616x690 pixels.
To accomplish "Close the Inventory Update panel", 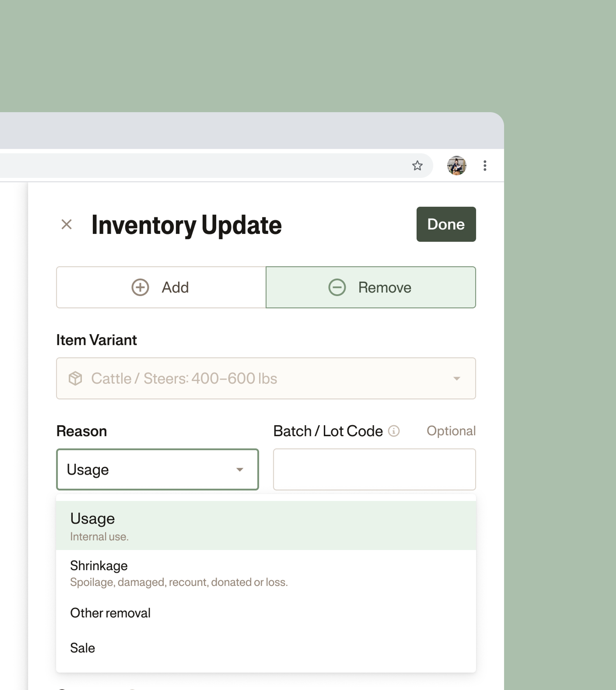I will point(67,224).
